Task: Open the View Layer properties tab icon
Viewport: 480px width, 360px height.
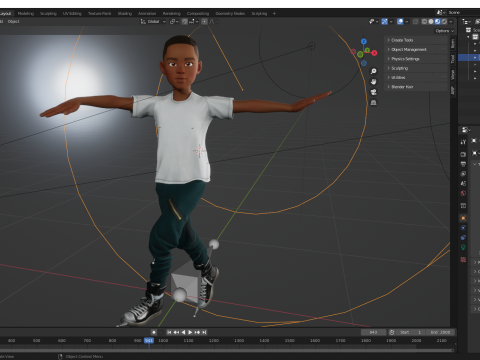Action: pyautogui.click(x=463, y=174)
